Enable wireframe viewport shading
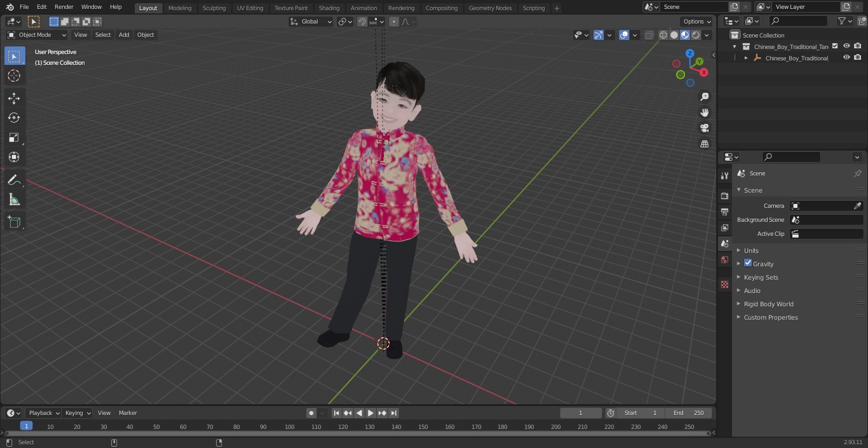The height and width of the screenshot is (448, 868). pyautogui.click(x=663, y=35)
